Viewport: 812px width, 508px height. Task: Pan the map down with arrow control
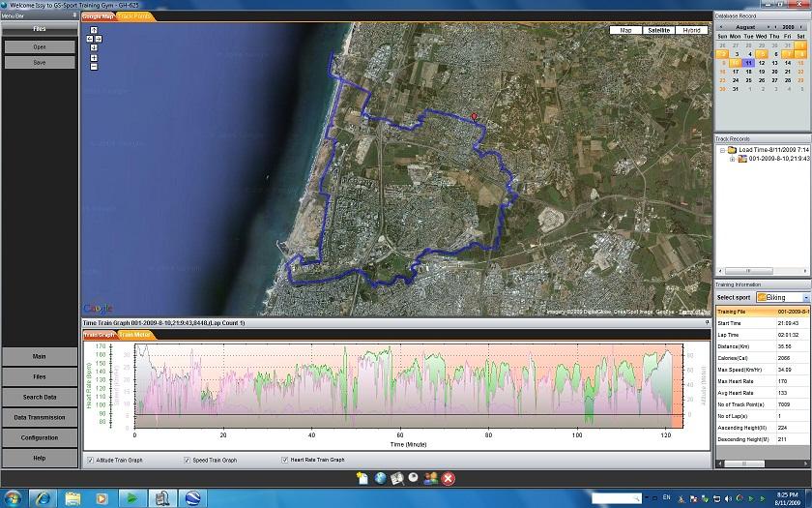click(94, 47)
